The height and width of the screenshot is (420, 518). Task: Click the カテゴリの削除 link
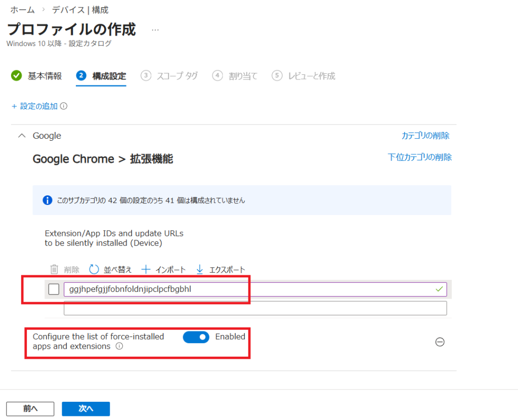[425, 136]
